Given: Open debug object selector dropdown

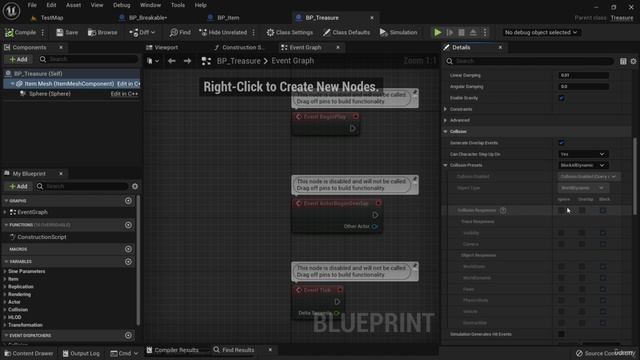Looking at the screenshot, I should click(540, 32).
